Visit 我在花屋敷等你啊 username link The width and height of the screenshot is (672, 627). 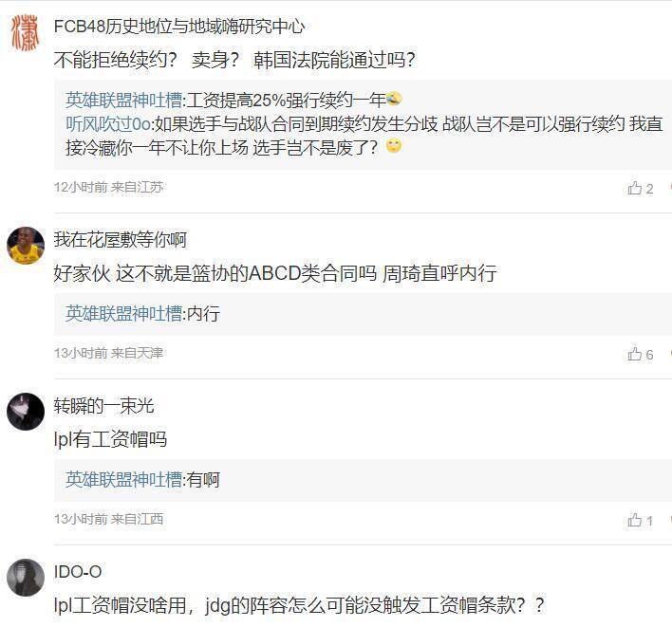pyautogui.click(x=120, y=239)
